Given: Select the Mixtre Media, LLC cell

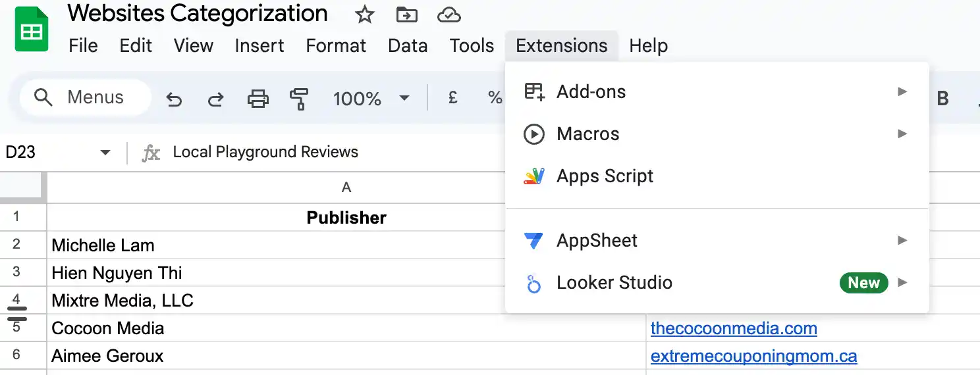Looking at the screenshot, I should point(346,300).
